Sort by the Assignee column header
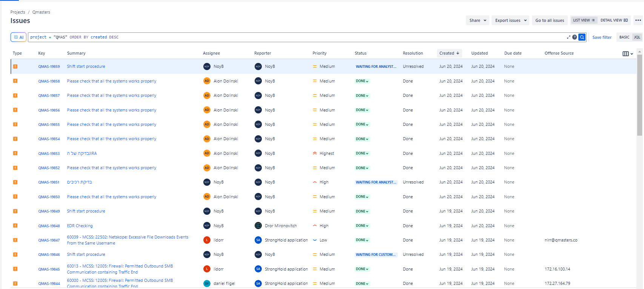Image resolution: width=644 pixels, height=289 pixels. 211,53
